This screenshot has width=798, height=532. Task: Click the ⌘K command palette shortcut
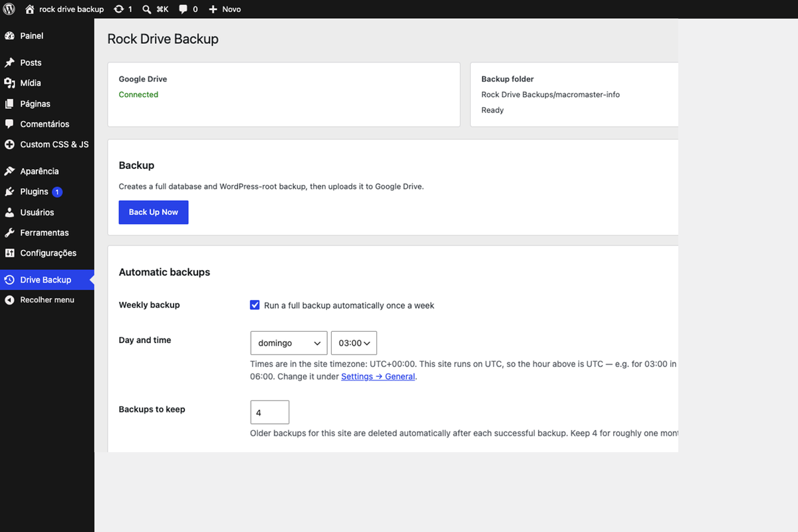coord(162,9)
